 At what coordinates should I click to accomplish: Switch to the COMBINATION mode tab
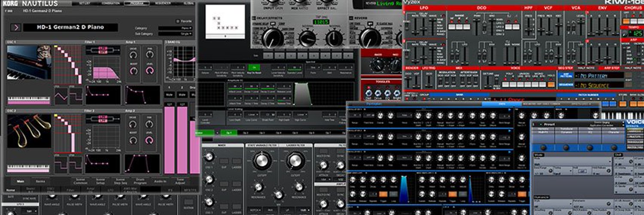click(x=111, y=3)
